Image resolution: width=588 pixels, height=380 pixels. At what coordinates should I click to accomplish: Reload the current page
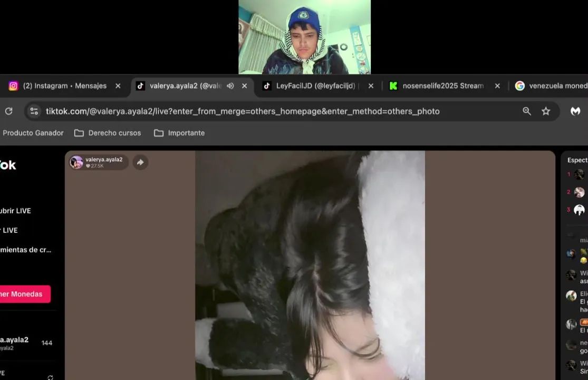[x=8, y=111]
